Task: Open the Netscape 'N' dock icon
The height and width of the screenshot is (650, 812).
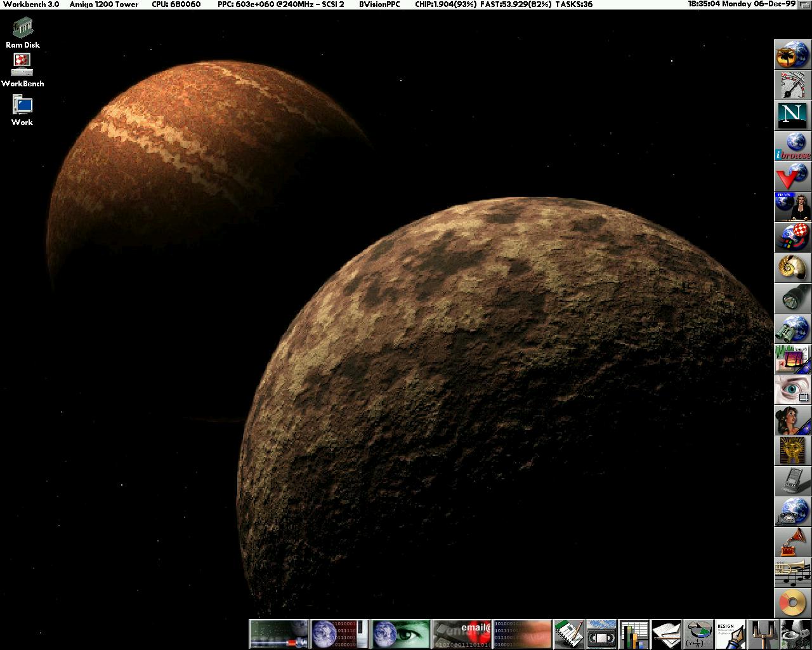Action: [792, 116]
